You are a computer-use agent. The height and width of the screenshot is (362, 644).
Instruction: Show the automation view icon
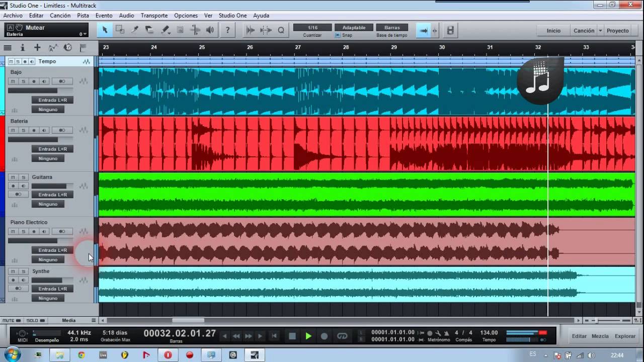click(x=53, y=48)
